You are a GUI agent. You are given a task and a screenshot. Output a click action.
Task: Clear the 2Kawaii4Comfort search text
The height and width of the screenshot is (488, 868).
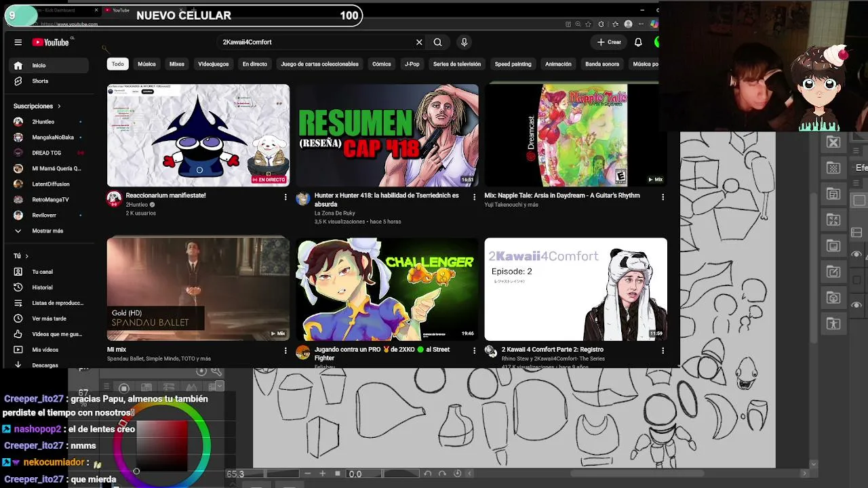[419, 42]
